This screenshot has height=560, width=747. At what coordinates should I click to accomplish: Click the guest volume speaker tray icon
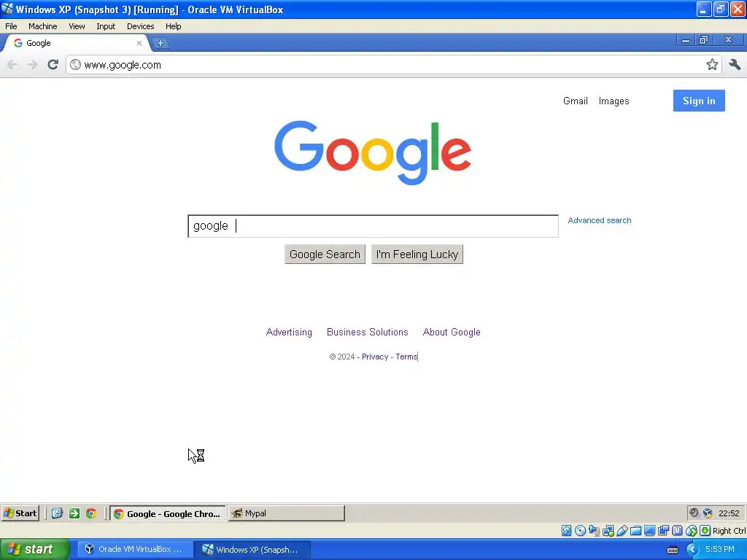click(x=694, y=513)
